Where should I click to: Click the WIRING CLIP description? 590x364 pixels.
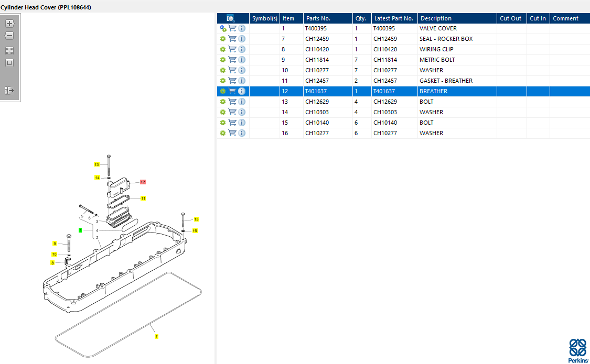pyautogui.click(x=436, y=50)
